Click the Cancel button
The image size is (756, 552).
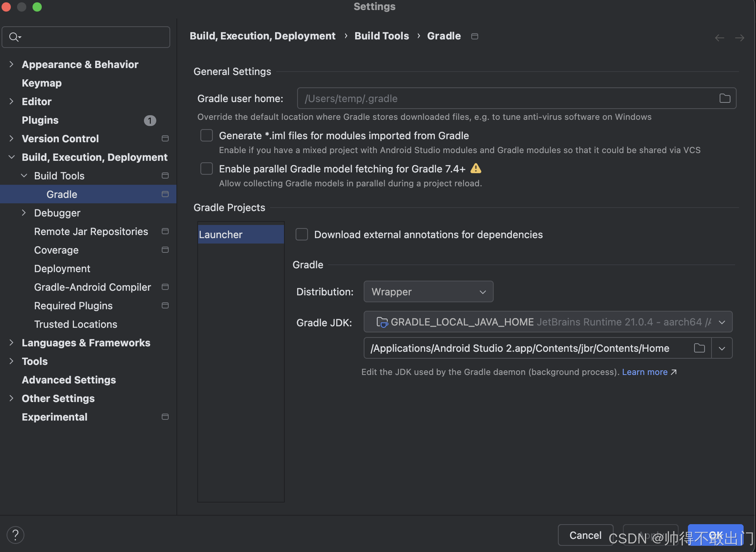pyautogui.click(x=585, y=535)
